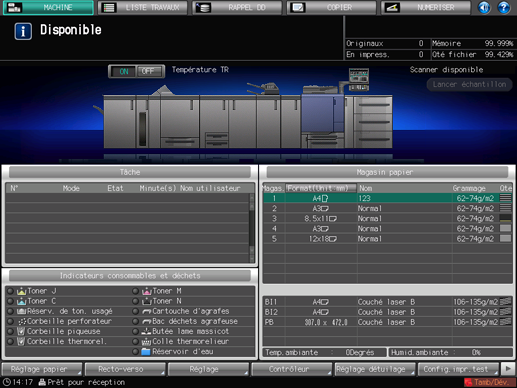Click the Toner M magenta icon
The height and width of the screenshot is (388, 517).
pos(147,291)
